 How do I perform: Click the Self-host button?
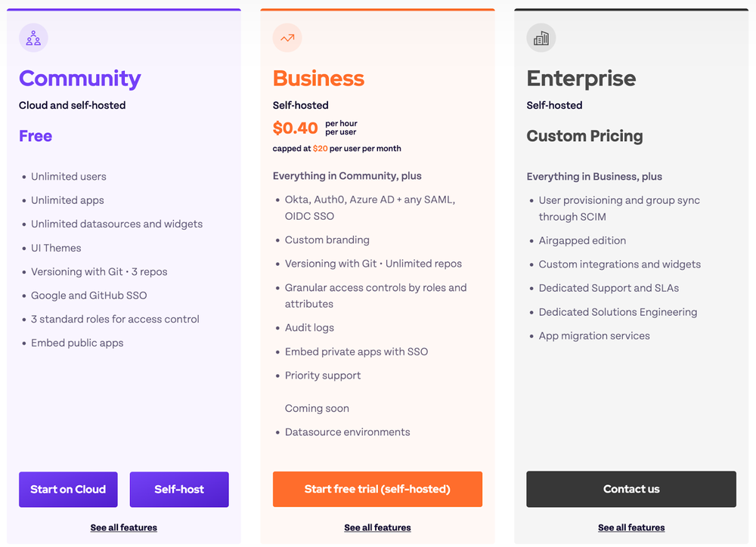pyautogui.click(x=179, y=489)
